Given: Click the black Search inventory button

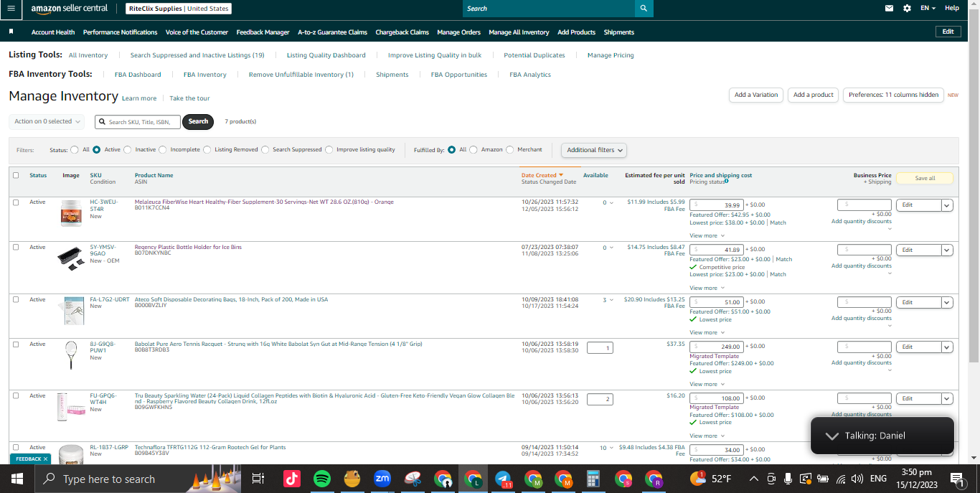Looking at the screenshot, I should click(x=198, y=121).
